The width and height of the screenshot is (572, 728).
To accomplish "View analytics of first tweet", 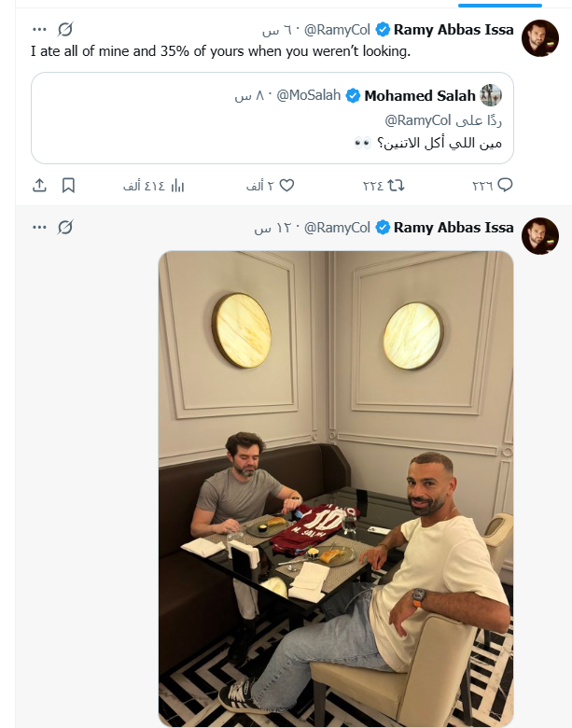I will tap(154, 186).
